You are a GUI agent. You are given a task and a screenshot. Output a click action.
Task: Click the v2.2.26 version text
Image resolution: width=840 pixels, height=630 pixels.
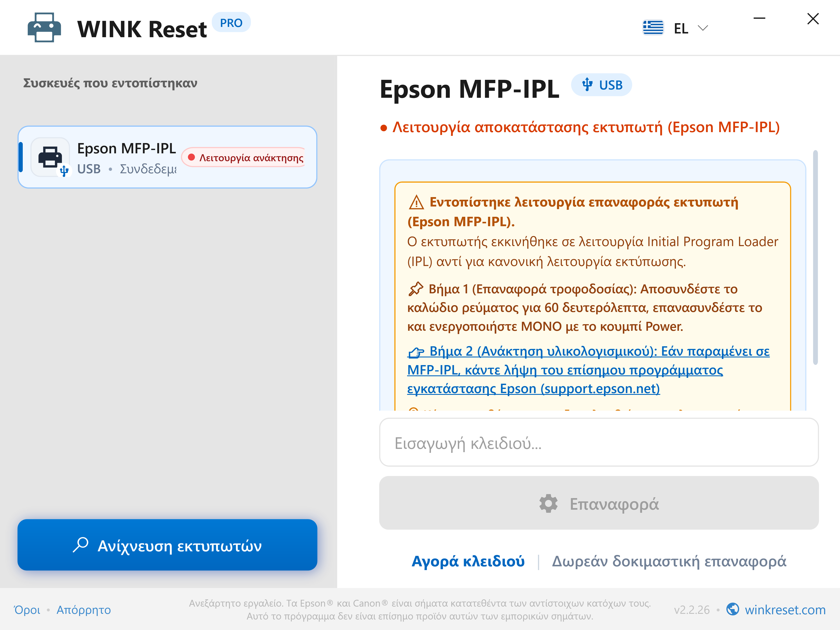pos(691,610)
